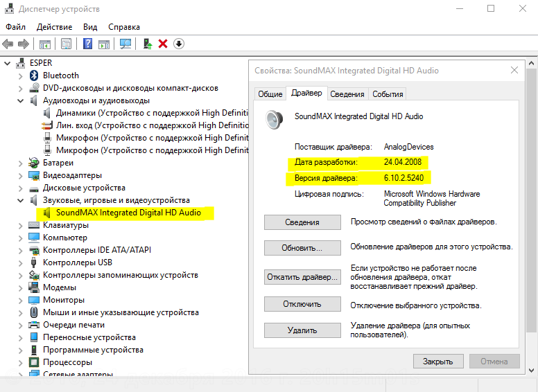538x392 pixels.
Task: Expand the Клавиатуры category
Action: [20, 226]
